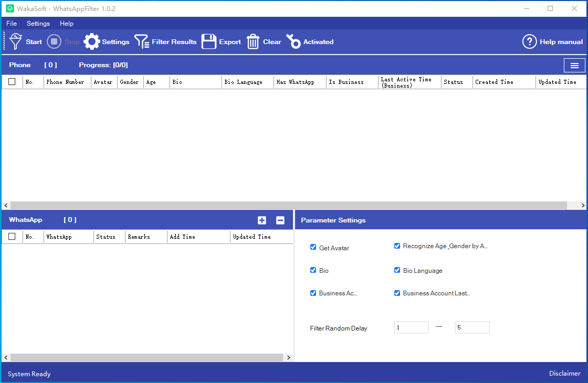The width and height of the screenshot is (588, 383).
Task: Click the Activated key icon
Action: point(293,41)
